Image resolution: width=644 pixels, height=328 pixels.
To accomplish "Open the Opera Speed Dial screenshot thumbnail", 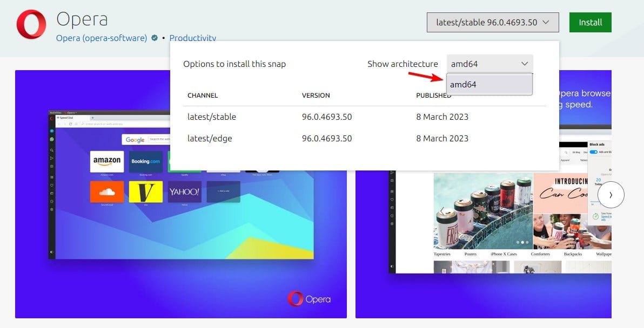I will 180,194.
